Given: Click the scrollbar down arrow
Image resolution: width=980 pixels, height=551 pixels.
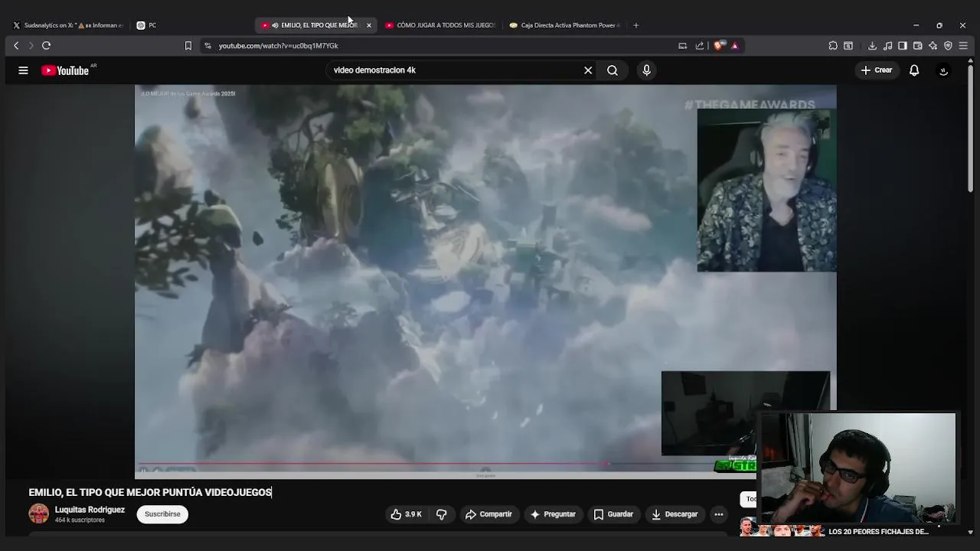Looking at the screenshot, I should [x=970, y=532].
